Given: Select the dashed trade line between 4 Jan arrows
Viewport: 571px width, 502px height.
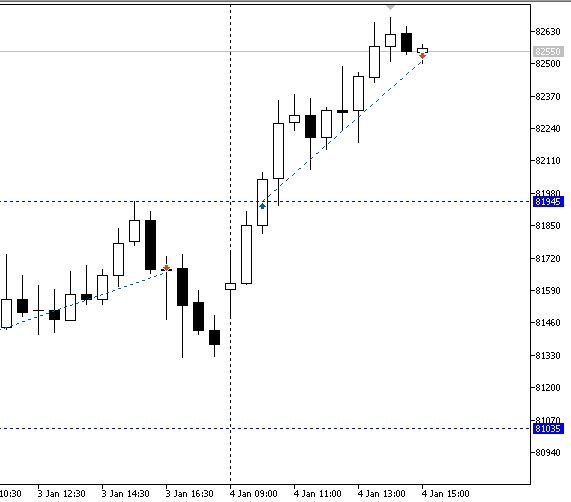Looking at the screenshot, I should point(342,131).
